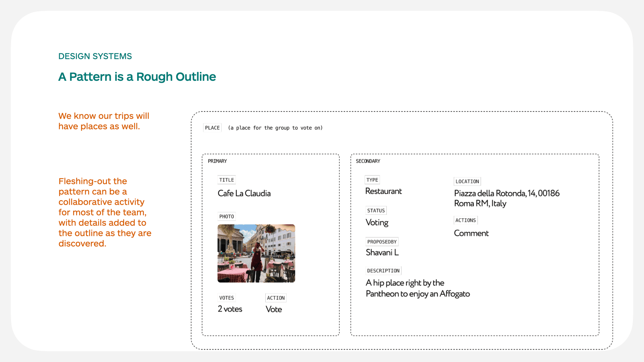This screenshot has height=362, width=644.
Task: Click the STATUS label tag
Action: click(376, 210)
